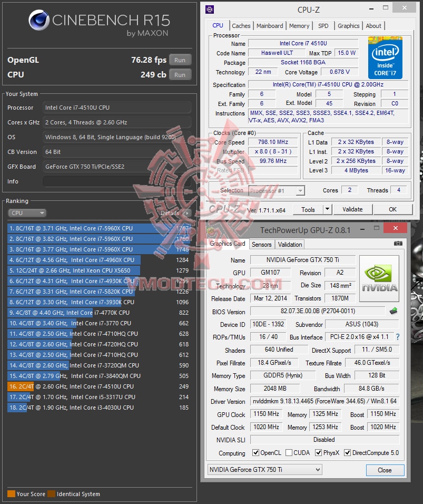Select the CPU tab in CPU-Z
The height and width of the screenshot is (504, 423).
tap(218, 25)
